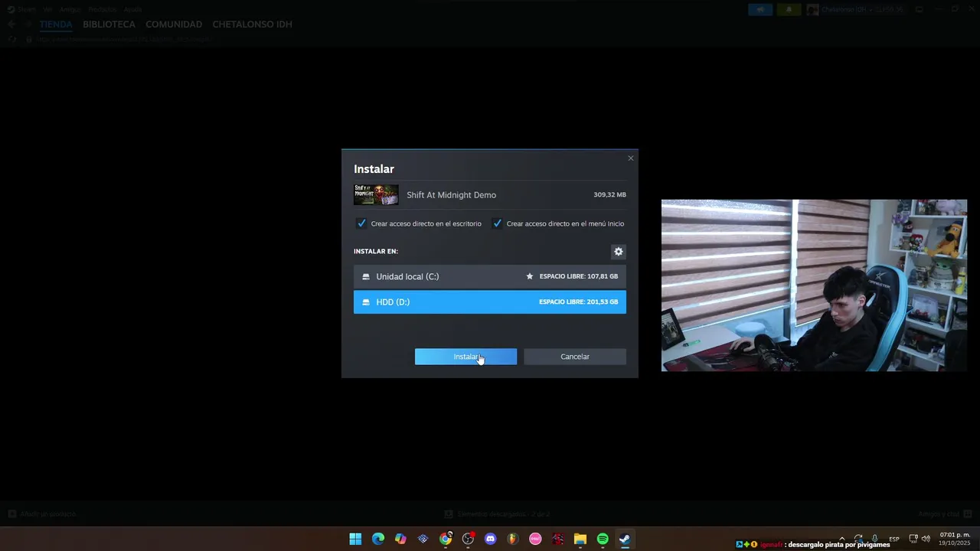
Task: Click the Instalar button in the dialog
Action: pyautogui.click(x=465, y=357)
